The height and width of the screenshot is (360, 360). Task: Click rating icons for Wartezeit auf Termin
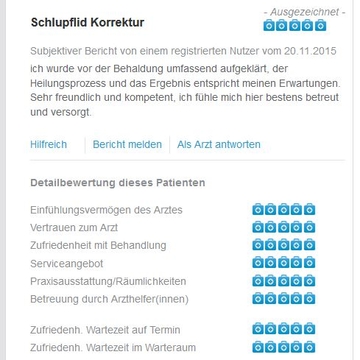click(x=284, y=329)
